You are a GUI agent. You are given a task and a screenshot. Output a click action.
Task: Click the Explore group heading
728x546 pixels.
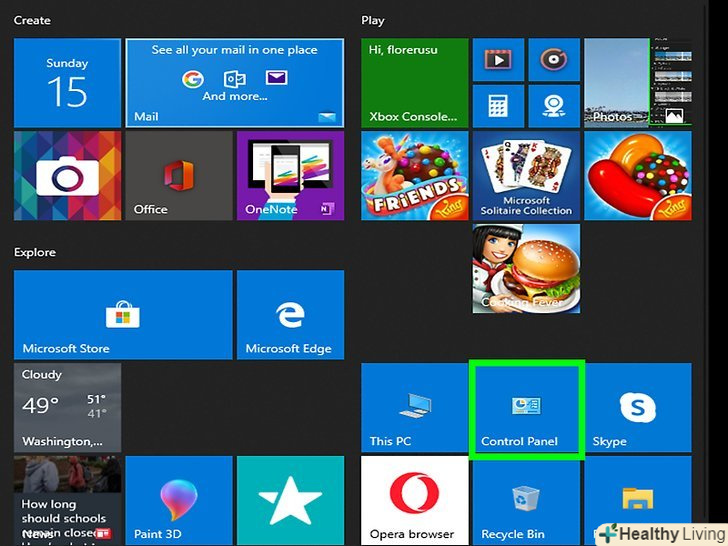point(35,253)
